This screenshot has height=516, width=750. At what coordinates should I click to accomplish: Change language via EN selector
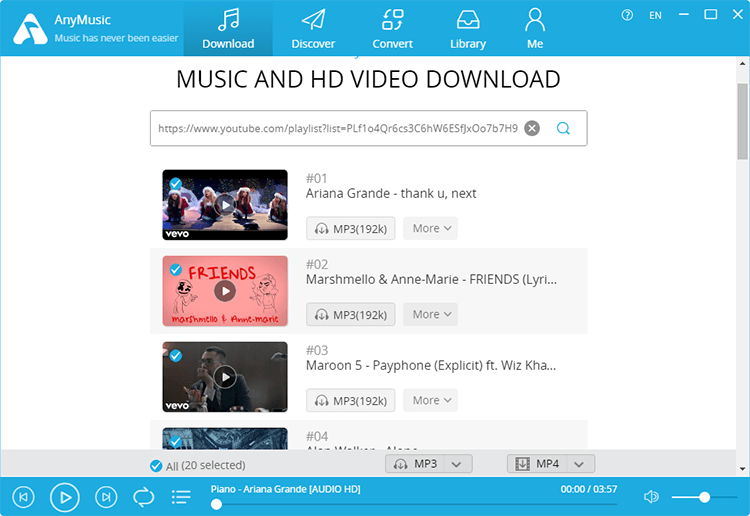click(655, 15)
